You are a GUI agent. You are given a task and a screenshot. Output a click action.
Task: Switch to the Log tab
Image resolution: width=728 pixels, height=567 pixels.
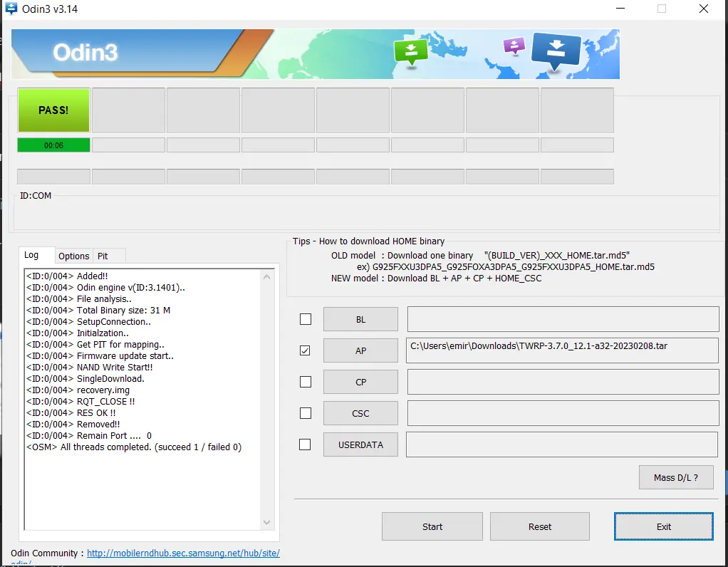coord(36,255)
